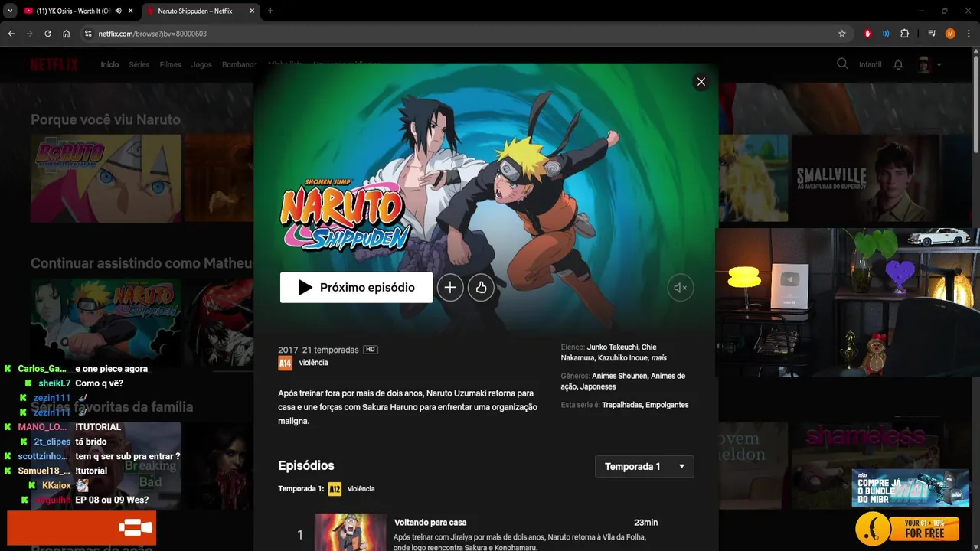Open a new browser tab
Screen dimensions: 980x551
(270, 11)
